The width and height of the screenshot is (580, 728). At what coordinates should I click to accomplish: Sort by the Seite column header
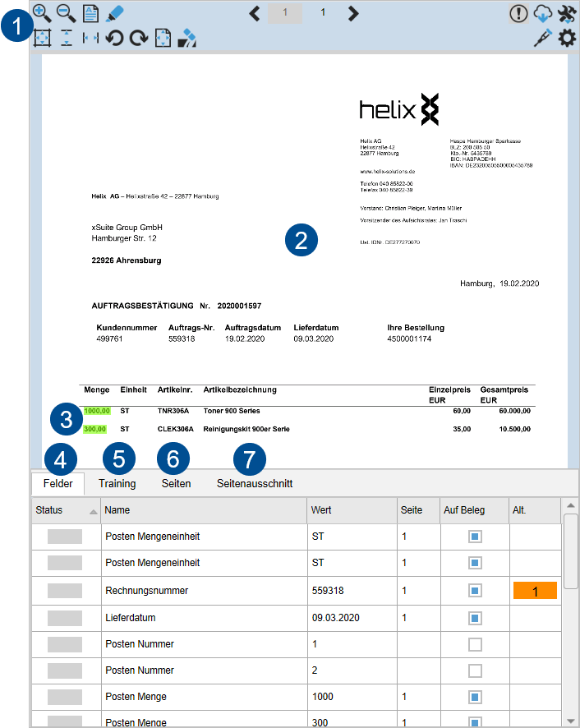coord(418,509)
